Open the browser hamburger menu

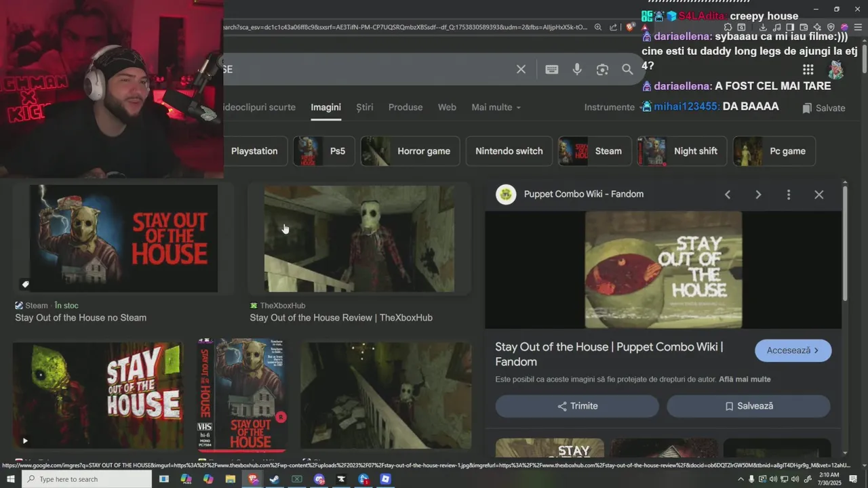tap(857, 27)
